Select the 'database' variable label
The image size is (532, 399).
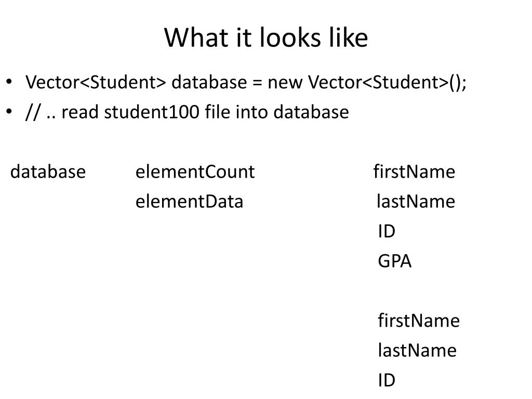tap(48, 171)
